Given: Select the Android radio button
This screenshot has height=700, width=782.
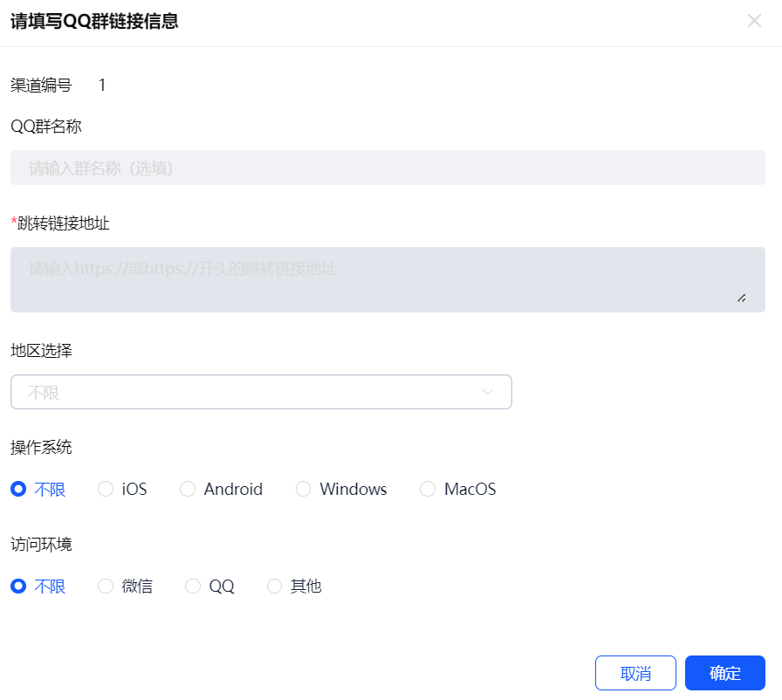Looking at the screenshot, I should 188,490.
